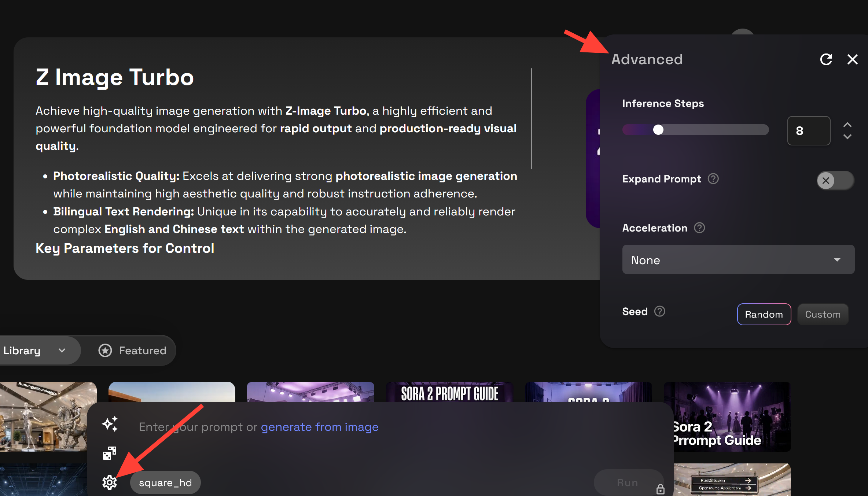The height and width of the screenshot is (496, 868).
Task: Click the Inference Steps slider handle
Action: pyautogui.click(x=658, y=130)
